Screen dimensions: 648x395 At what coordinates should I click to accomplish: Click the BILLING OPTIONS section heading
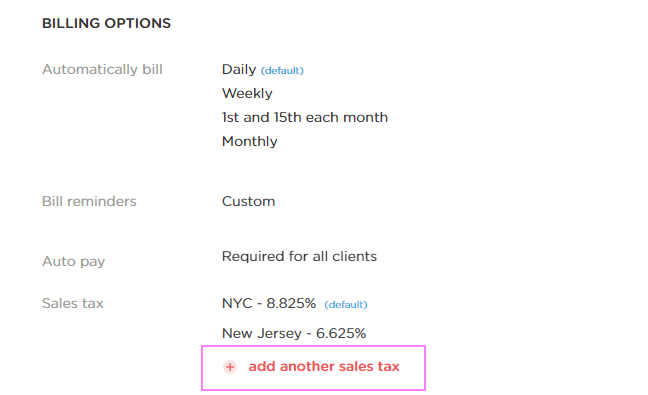[x=106, y=23]
